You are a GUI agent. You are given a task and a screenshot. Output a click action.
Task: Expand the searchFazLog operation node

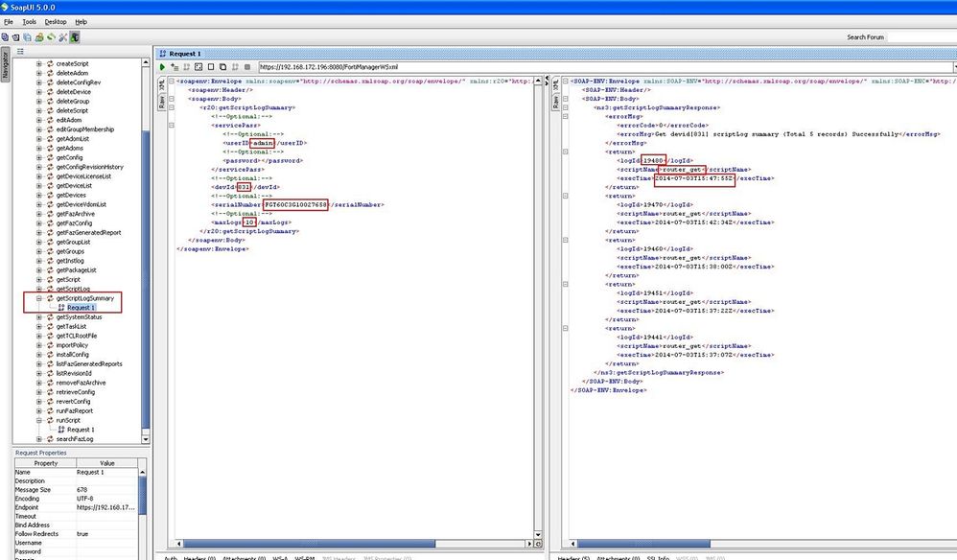point(39,439)
